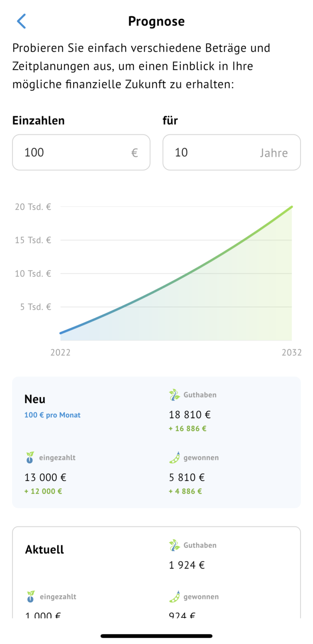
Task: Click the 2022 x-axis label
Action: click(x=61, y=353)
